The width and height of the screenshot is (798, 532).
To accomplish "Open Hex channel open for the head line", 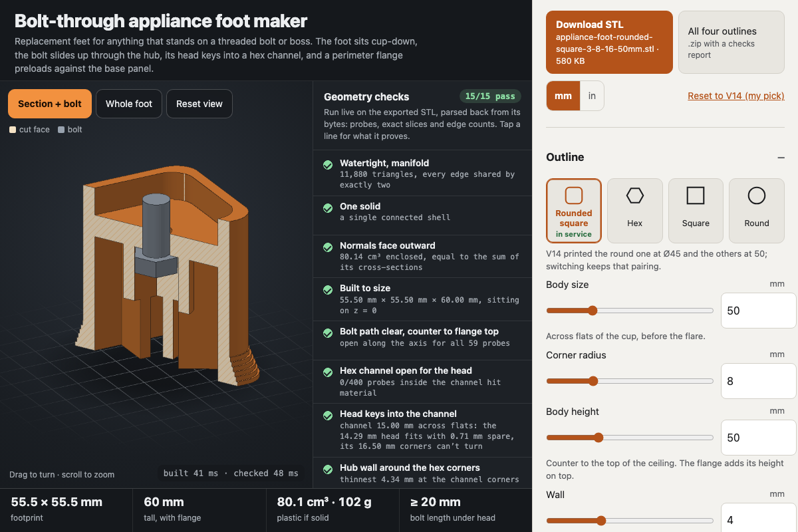I will tap(422, 382).
